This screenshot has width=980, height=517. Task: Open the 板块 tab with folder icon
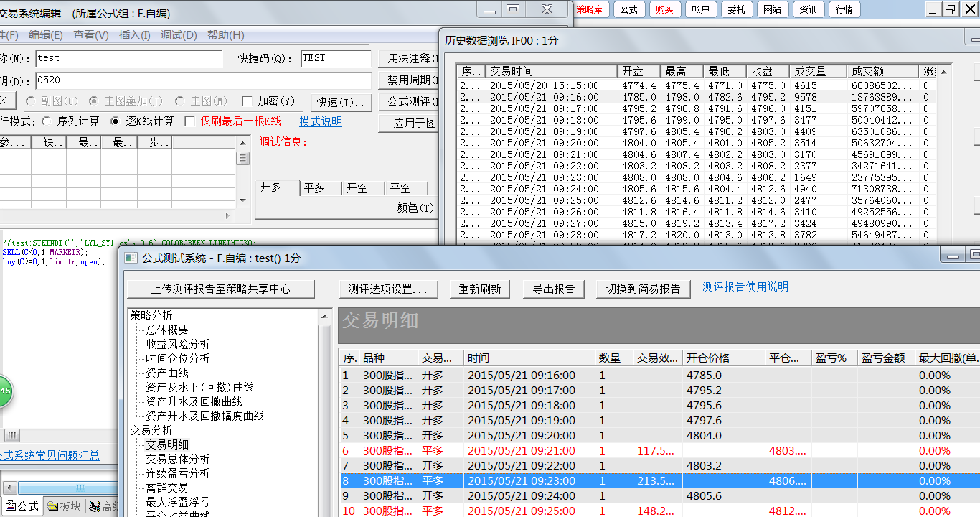(64, 506)
